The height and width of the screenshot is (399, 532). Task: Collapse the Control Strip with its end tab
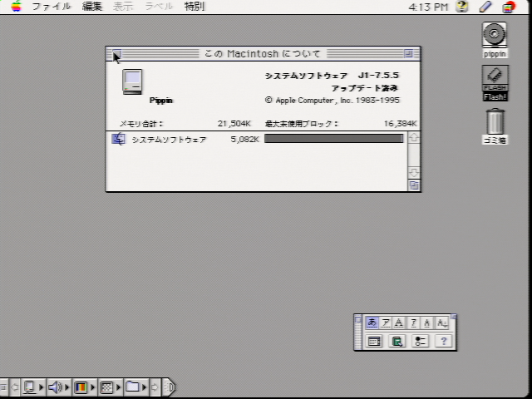[169, 387]
